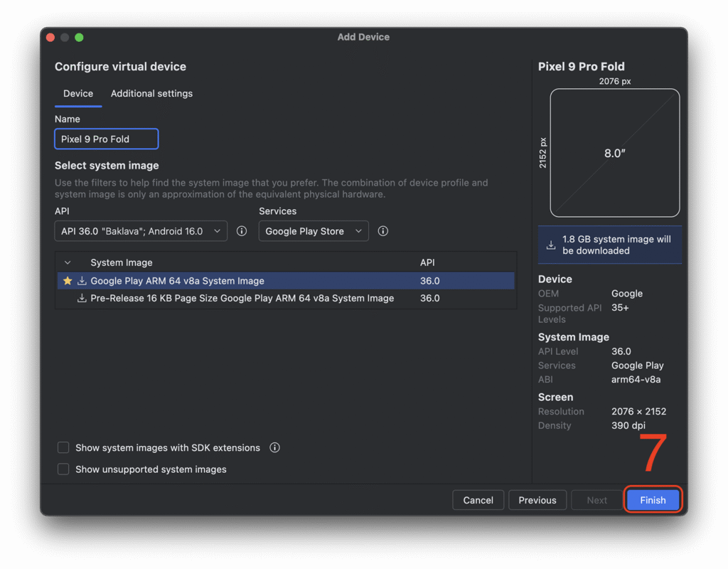
Task: Open the API level dropdown
Action: pos(141,231)
